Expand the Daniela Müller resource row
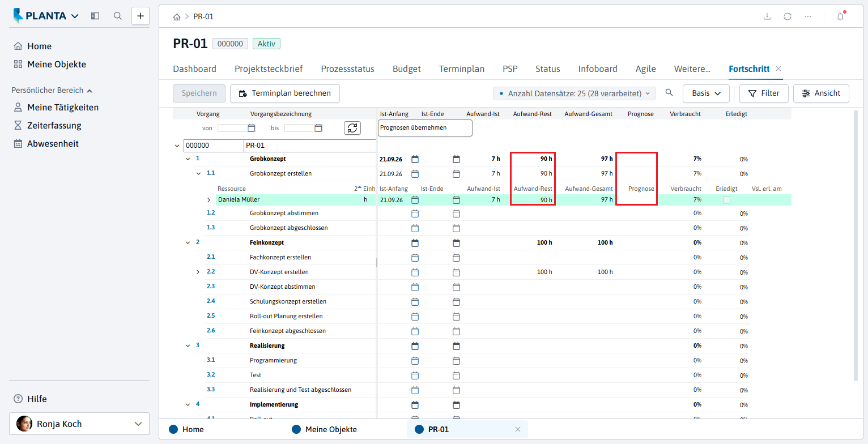The image size is (868, 444). click(209, 200)
